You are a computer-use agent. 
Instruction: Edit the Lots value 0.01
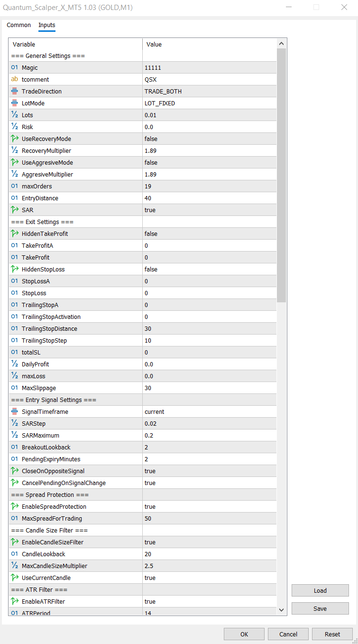(210, 115)
